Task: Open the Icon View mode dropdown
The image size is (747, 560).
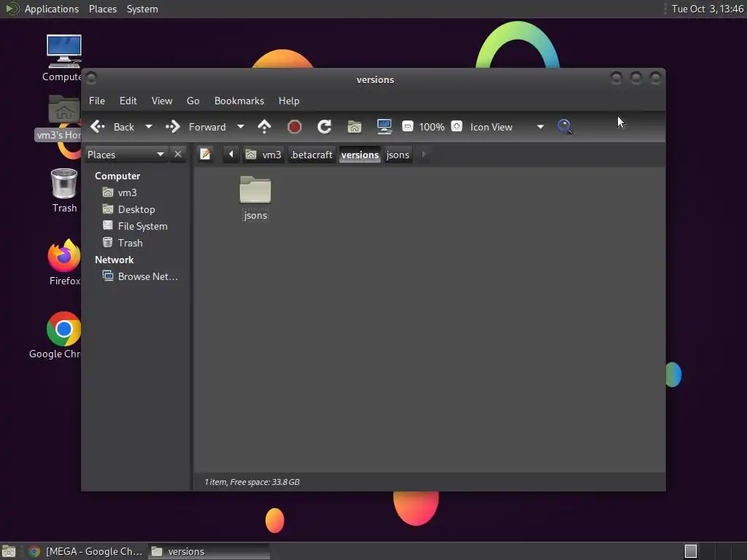Action: click(507, 127)
